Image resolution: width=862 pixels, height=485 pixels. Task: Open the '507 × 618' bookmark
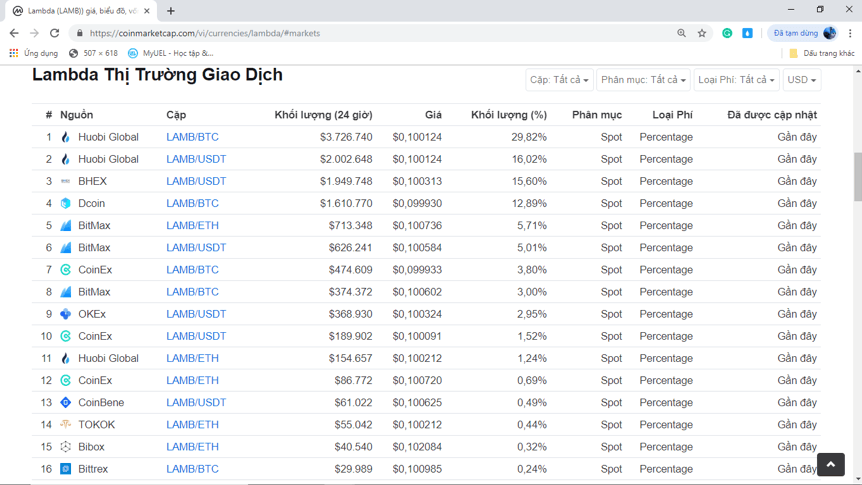click(x=93, y=53)
